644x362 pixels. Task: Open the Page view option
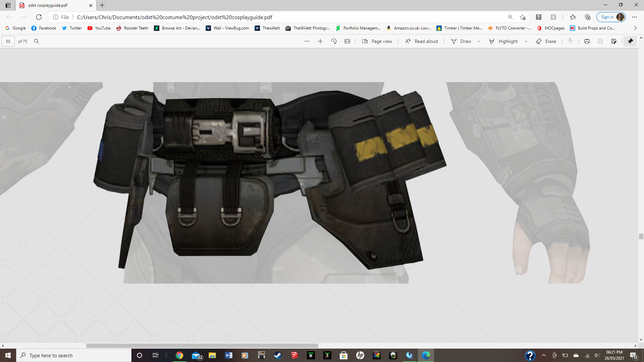[377, 41]
